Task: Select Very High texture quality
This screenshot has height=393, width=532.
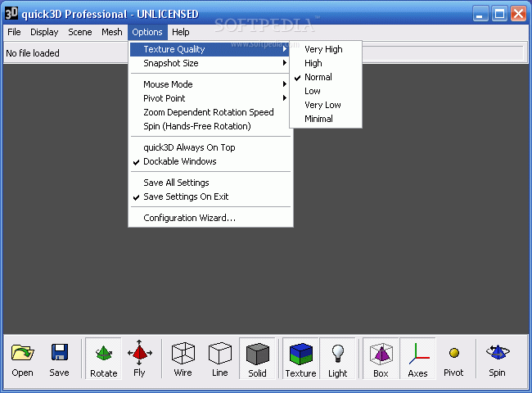Action: (326, 49)
